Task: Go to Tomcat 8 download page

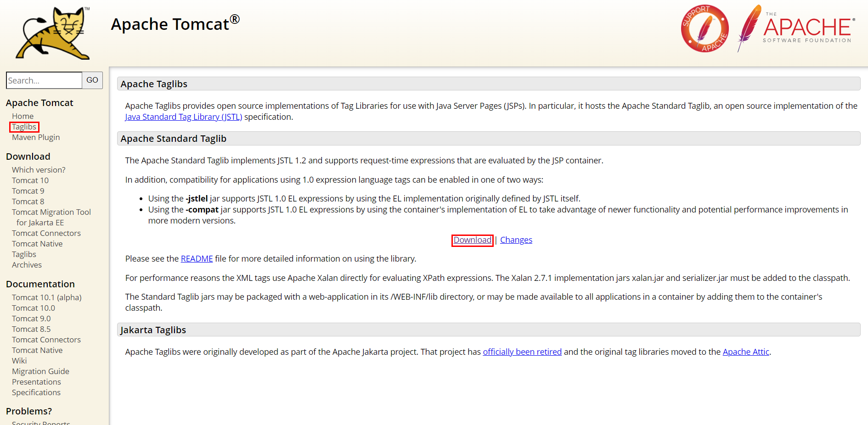Action: pyautogui.click(x=28, y=201)
